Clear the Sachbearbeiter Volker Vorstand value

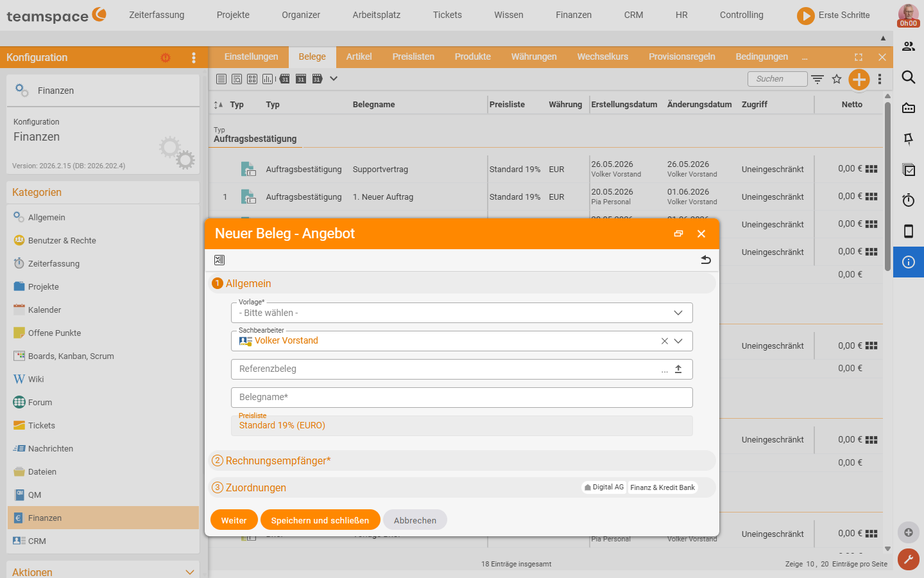[x=665, y=341]
